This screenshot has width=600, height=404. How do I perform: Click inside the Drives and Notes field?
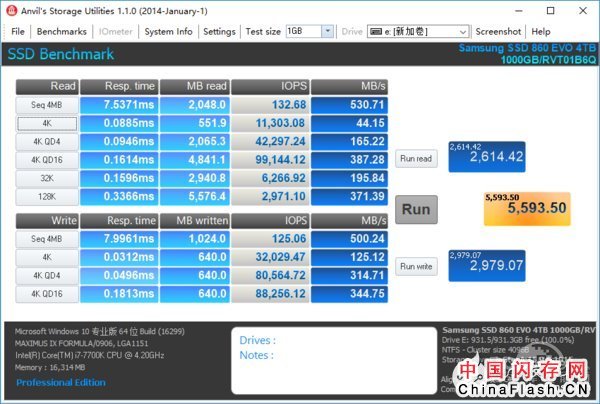[334, 360]
